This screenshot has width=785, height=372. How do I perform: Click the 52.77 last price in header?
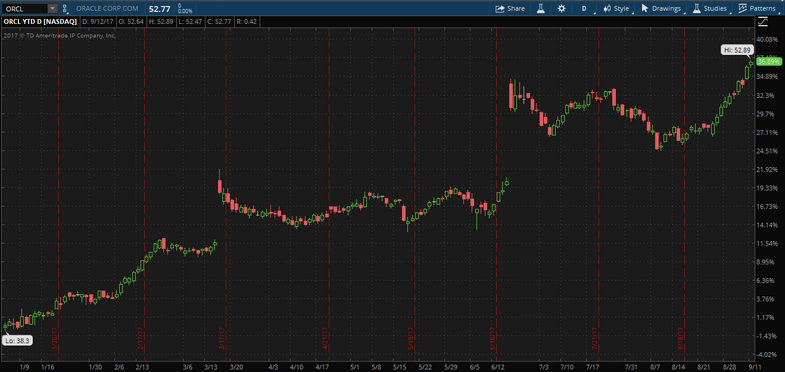click(x=159, y=8)
